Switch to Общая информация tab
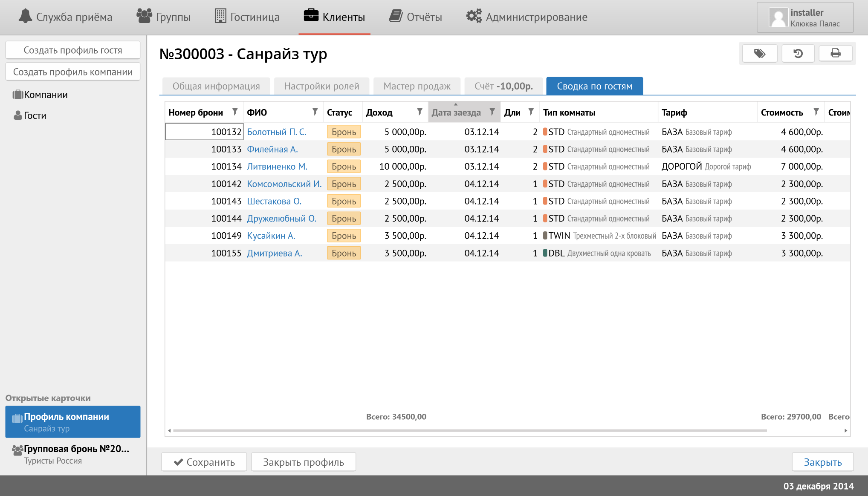Image resolution: width=868 pixels, height=496 pixels. click(216, 86)
